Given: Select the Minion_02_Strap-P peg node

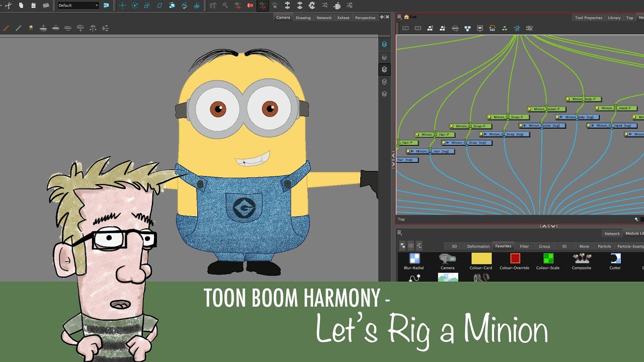Looking at the screenshot, I should click(x=508, y=117).
